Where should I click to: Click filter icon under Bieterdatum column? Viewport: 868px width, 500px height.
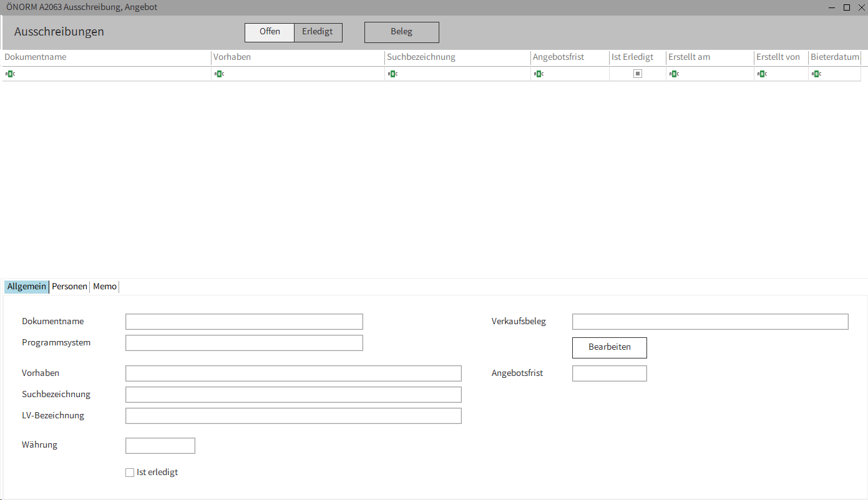point(816,74)
